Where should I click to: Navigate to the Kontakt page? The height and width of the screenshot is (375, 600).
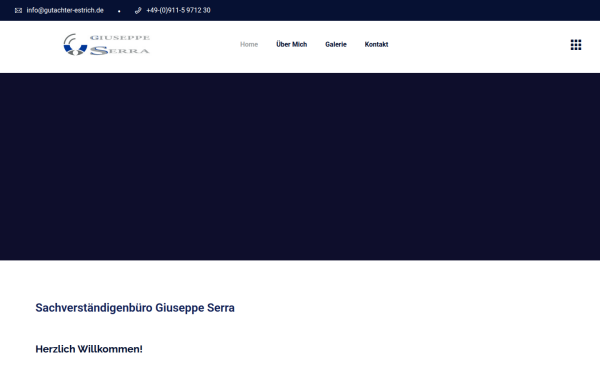click(377, 44)
